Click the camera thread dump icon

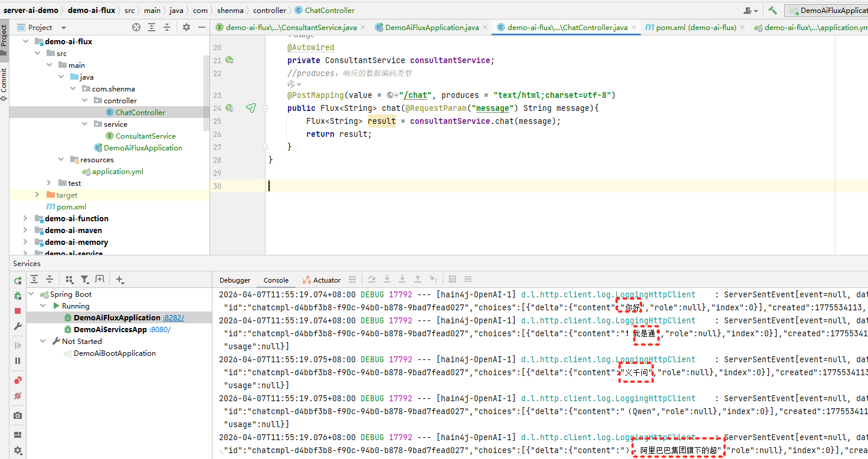18,415
